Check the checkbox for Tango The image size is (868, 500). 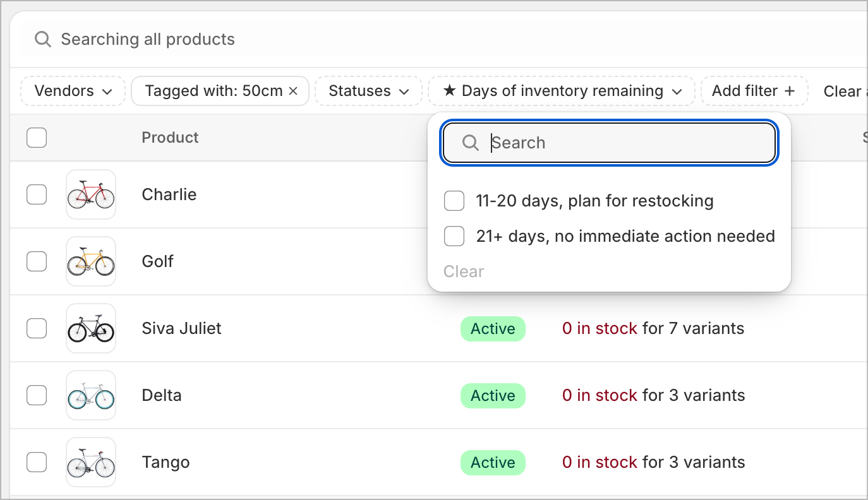37,462
